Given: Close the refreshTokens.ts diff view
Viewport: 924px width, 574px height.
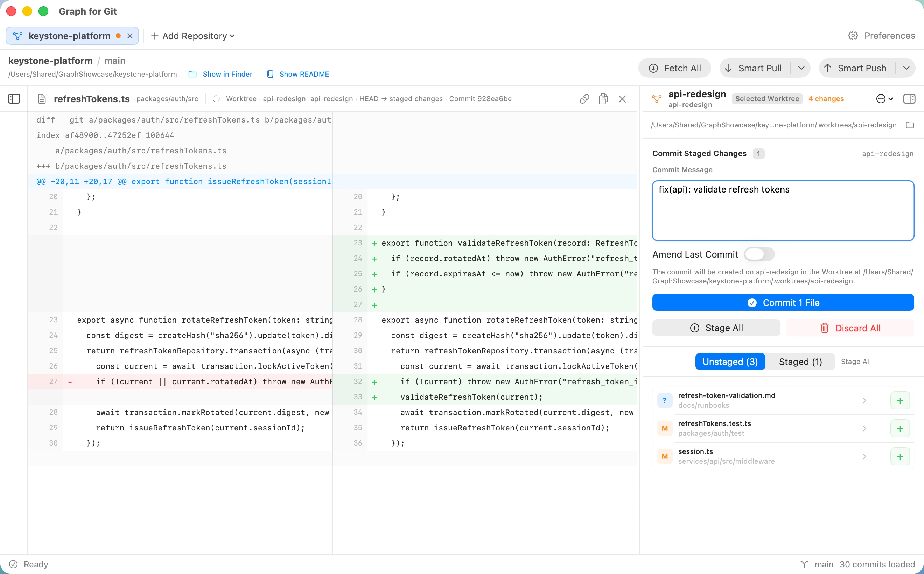Looking at the screenshot, I should pos(622,99).
